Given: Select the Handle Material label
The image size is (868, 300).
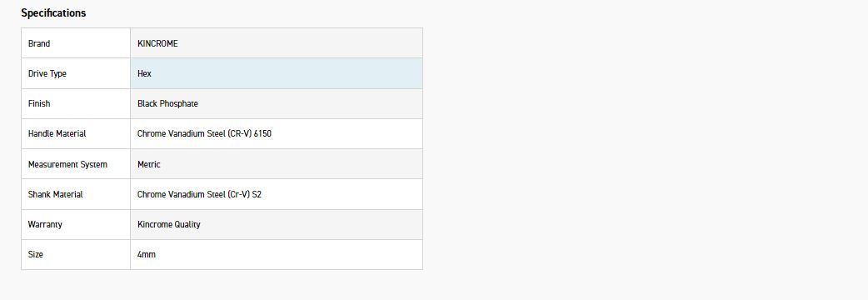Looking at the screenshot, I should click(57, 133).
